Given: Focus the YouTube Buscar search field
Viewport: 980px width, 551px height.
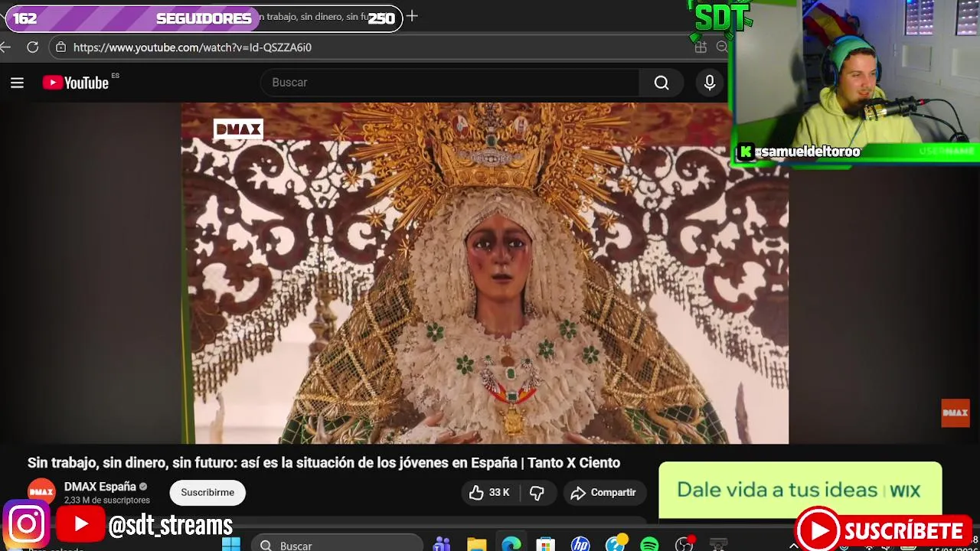Looking at the screenshot, I should pos(450,83).
